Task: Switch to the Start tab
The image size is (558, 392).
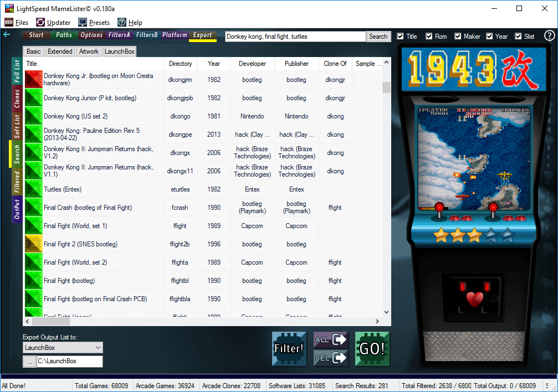Action: click(36, 35)
